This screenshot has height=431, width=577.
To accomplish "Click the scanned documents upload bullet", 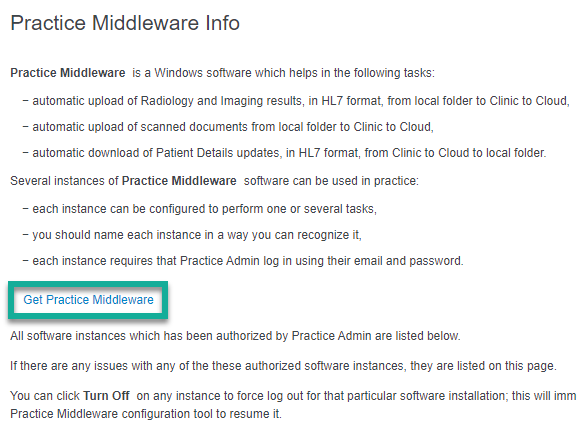I will click(x=228, y=127).
